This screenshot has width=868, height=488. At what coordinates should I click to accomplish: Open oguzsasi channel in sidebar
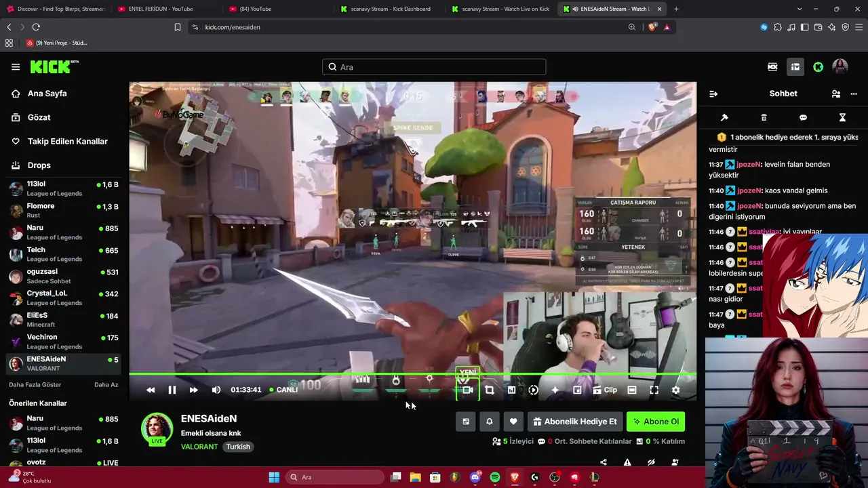click(x=64, y=276)
